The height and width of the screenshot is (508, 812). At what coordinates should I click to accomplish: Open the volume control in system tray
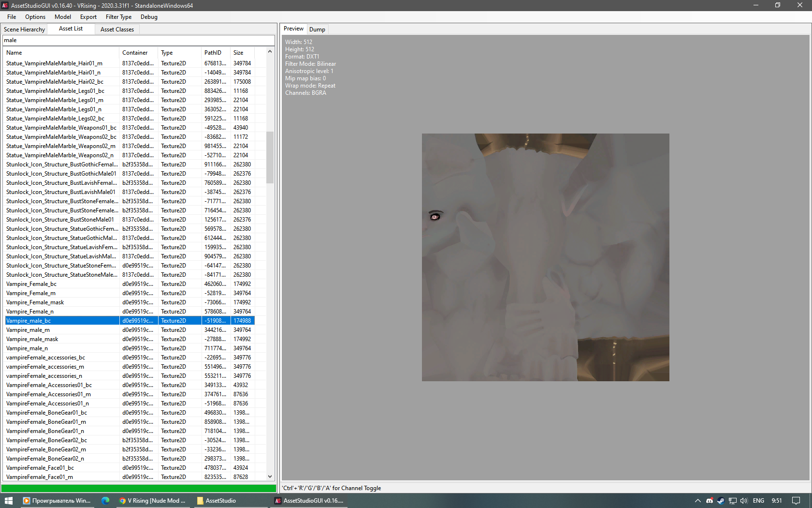744,501
